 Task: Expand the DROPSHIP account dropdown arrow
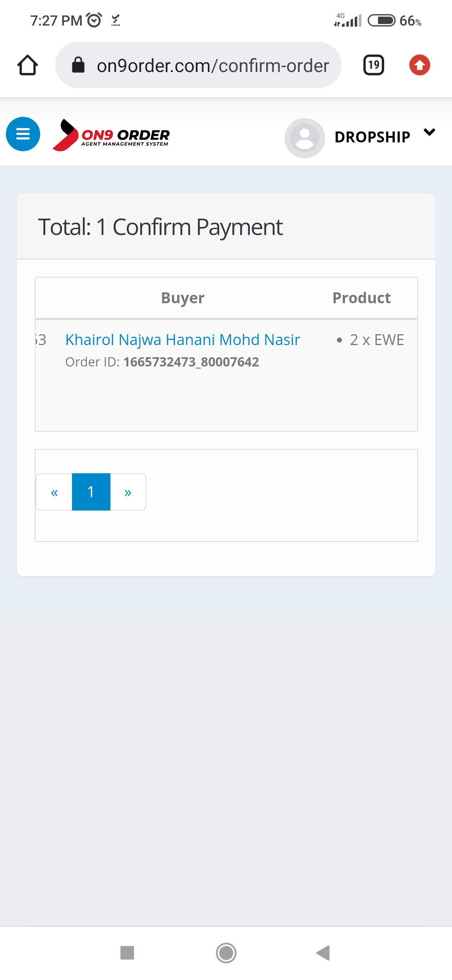coord(429,132)
